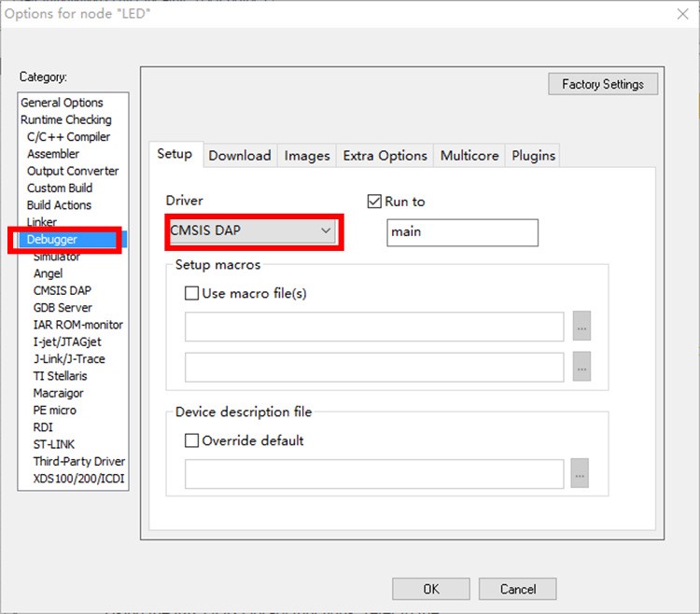Open the Multicore tab

pos(469,156)
